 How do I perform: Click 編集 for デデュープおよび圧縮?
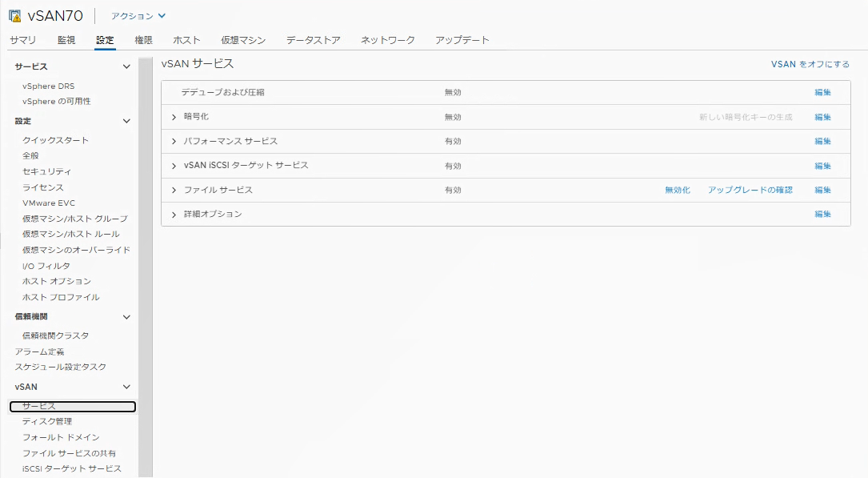822,93
